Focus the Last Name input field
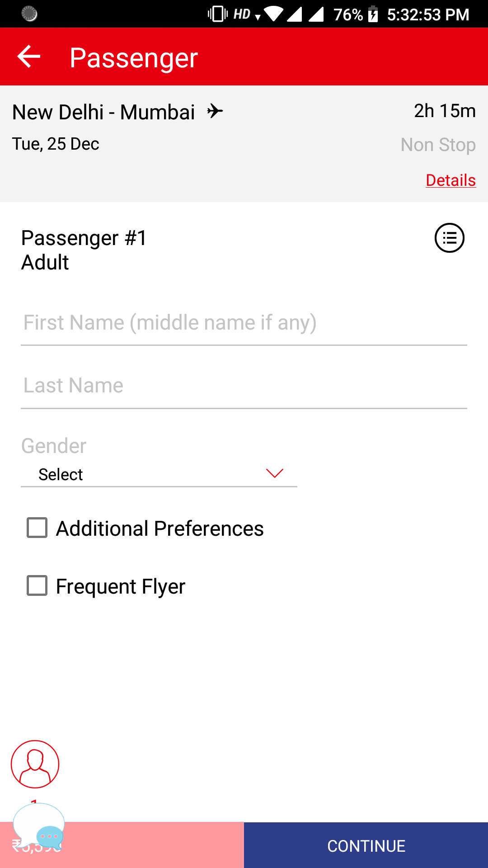Image resolution: width=488 pixels, height=868 pixels. pos(244,386)
